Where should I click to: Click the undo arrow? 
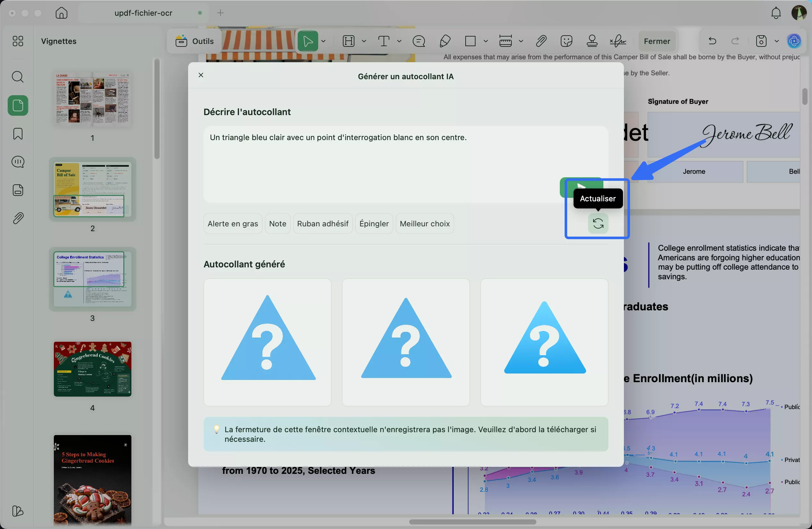(712, 41)
